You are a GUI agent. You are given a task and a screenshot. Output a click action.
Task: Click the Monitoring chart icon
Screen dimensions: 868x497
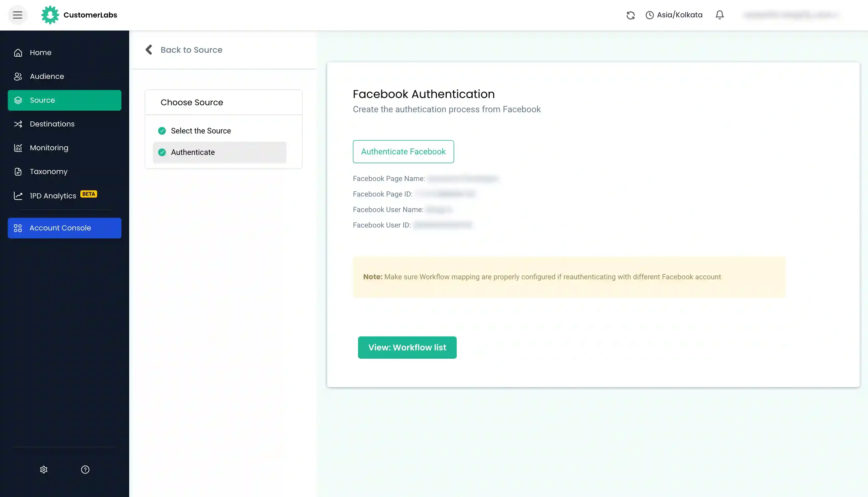pyautogui.click(x=18, y=148)
